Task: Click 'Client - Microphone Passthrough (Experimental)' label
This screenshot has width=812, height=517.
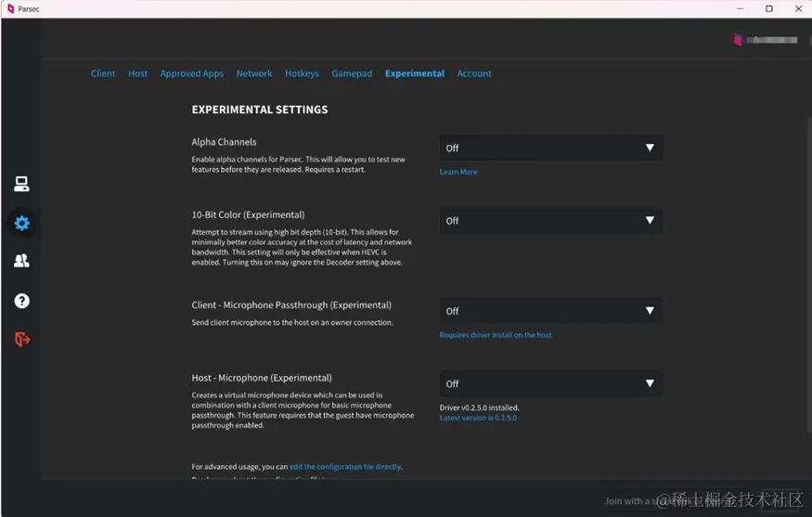Action: (x=291, y=305)
